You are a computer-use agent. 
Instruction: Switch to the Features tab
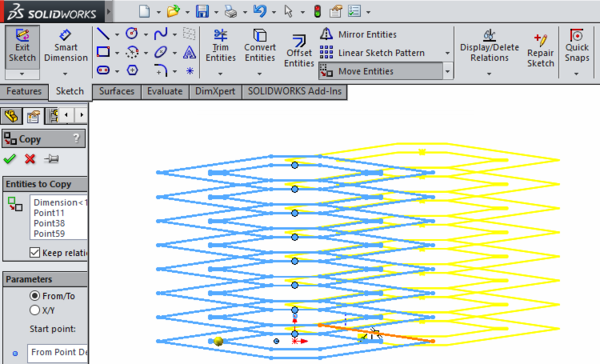click(24, 91)
